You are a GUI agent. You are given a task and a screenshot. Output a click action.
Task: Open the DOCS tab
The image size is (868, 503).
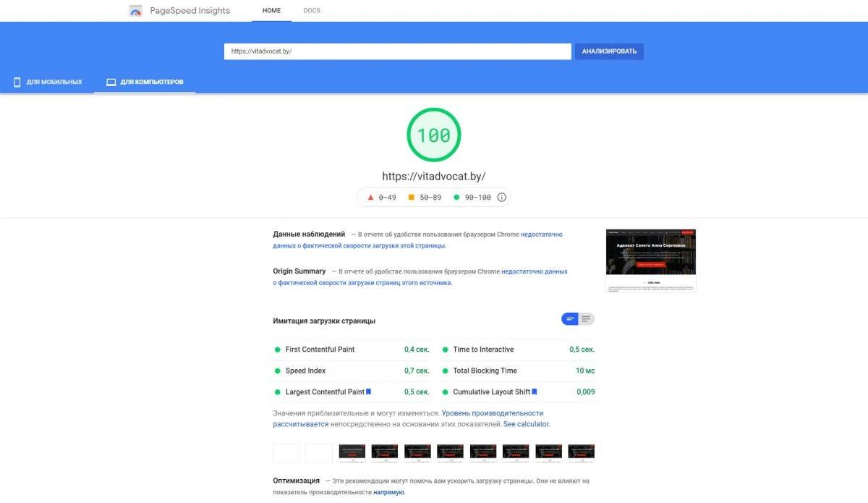312,11
